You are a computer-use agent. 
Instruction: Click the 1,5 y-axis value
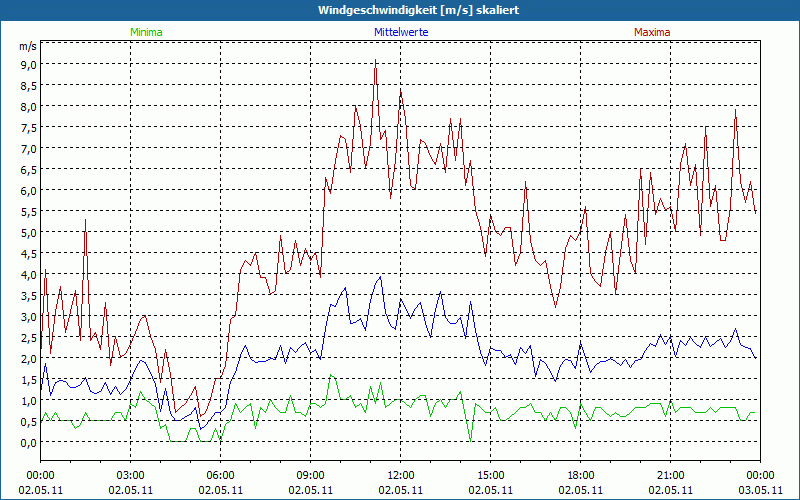[29, 380]
